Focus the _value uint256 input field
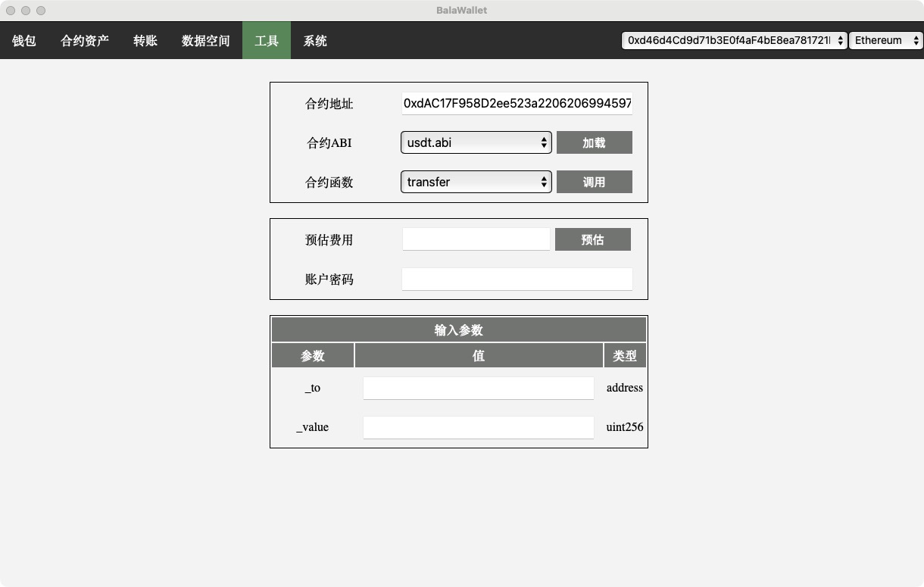 (x=478, y=427)
